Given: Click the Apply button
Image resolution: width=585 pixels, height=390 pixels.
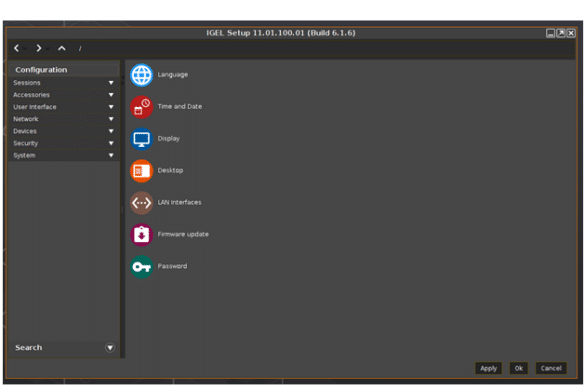Looking at the screenshot, I should [x=488, y=368].
